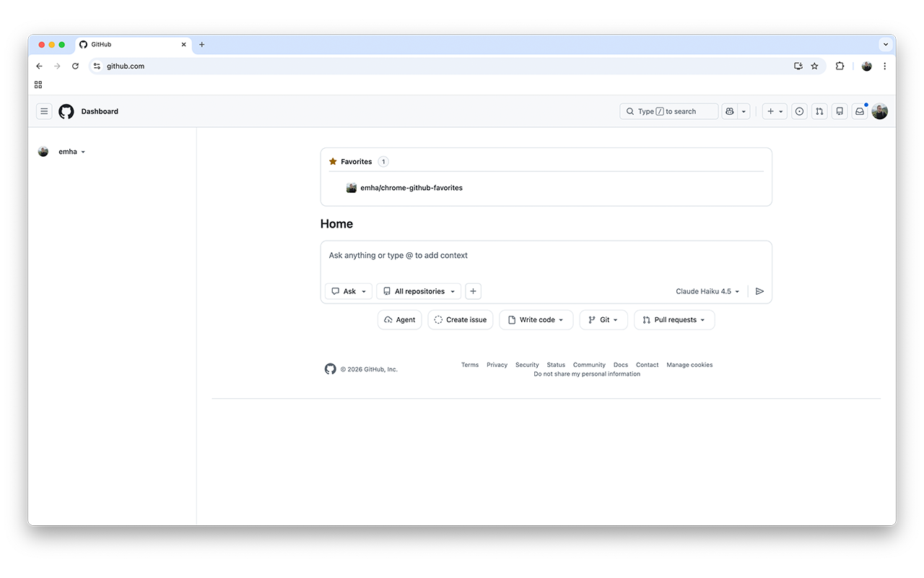Open the Privacy footer link
This screenshot has width=924, height=578.
[x=497, y=365]
